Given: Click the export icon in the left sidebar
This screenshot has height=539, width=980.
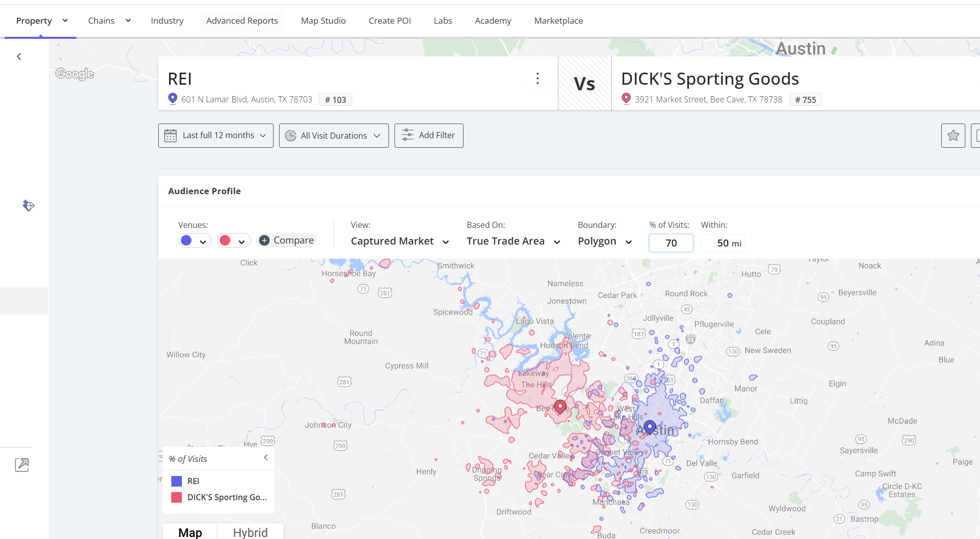Looking at the screenshot, I should [x=22, y=464].
